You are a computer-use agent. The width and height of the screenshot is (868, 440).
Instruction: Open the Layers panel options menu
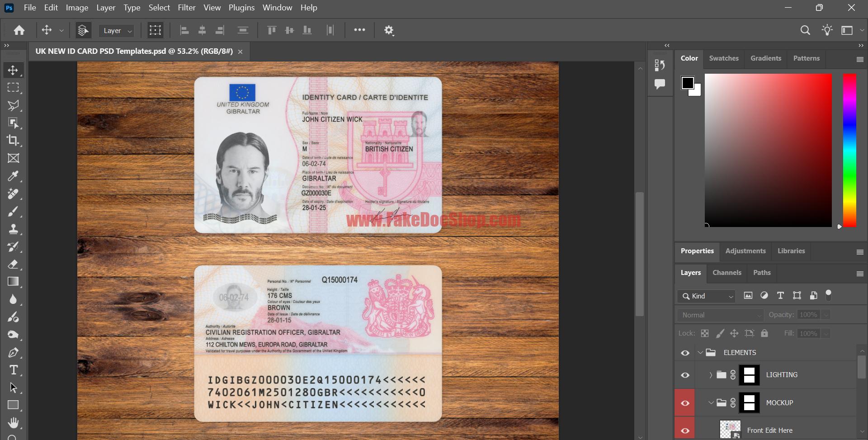[860, 273]
